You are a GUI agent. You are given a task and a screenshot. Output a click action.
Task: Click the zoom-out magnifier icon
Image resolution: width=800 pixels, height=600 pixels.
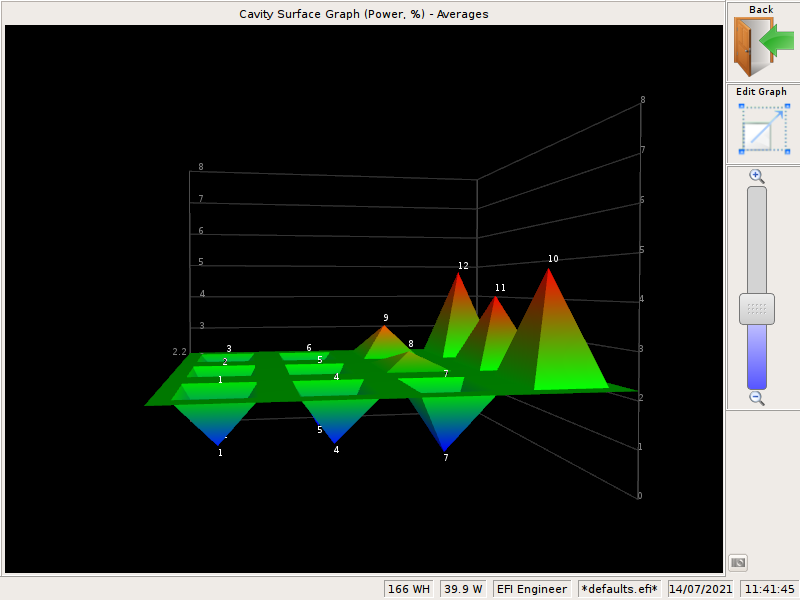[x=757, y=398]
